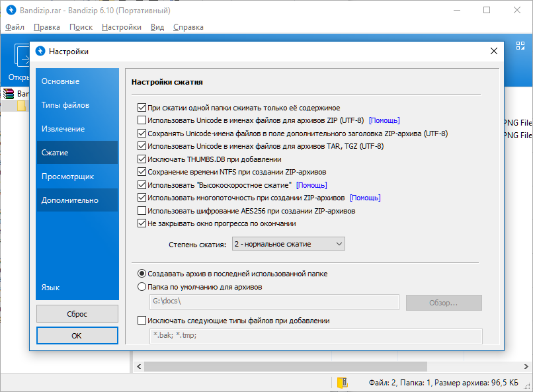Open the Типы файлов settings tab

77,105
